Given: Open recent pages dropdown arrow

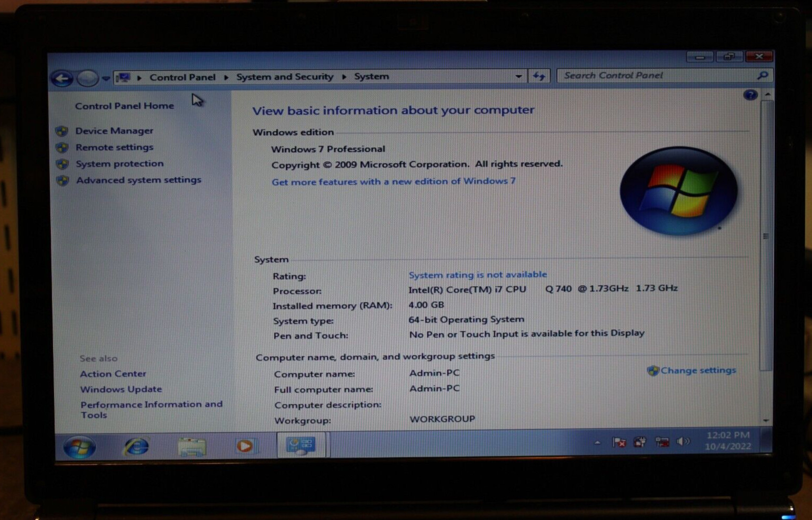Looking at the screenshot, I should pyautogui.click(x=106, y=78).
